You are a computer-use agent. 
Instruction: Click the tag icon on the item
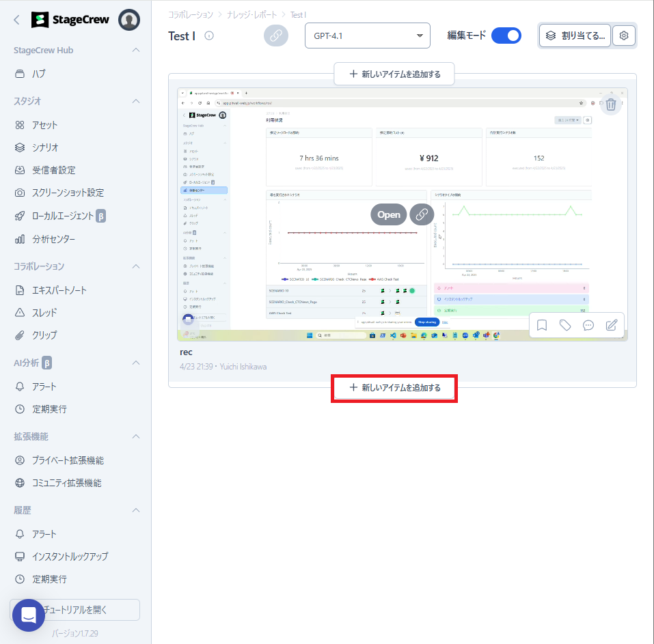(565, 325)
